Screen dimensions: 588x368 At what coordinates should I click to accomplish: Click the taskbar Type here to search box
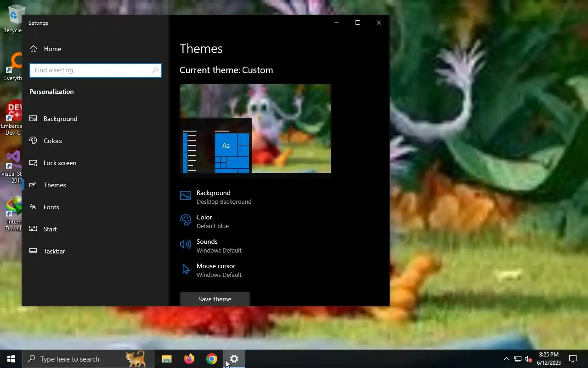[x=88, y=359]
